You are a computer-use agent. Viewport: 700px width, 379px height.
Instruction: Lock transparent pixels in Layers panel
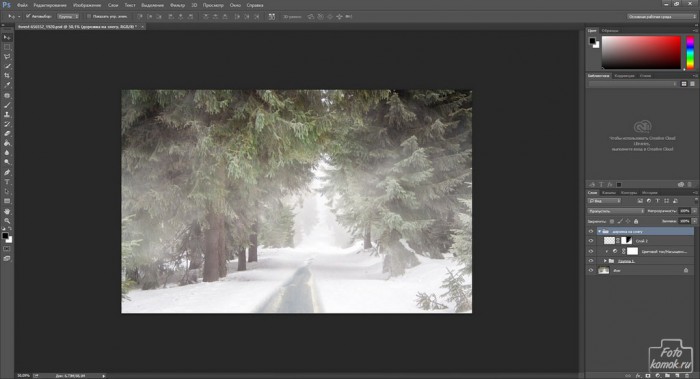(x=612, y=221)
